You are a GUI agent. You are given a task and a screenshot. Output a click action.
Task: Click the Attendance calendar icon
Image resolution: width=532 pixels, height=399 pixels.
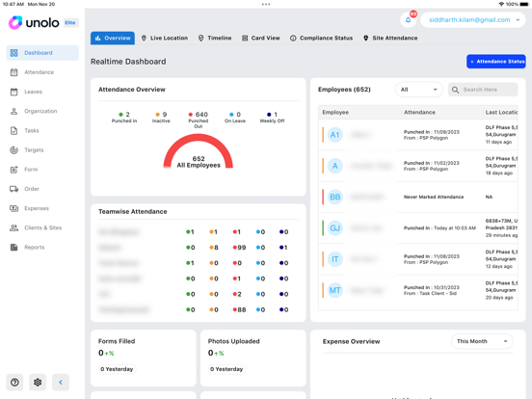click(x=13, y=72)
